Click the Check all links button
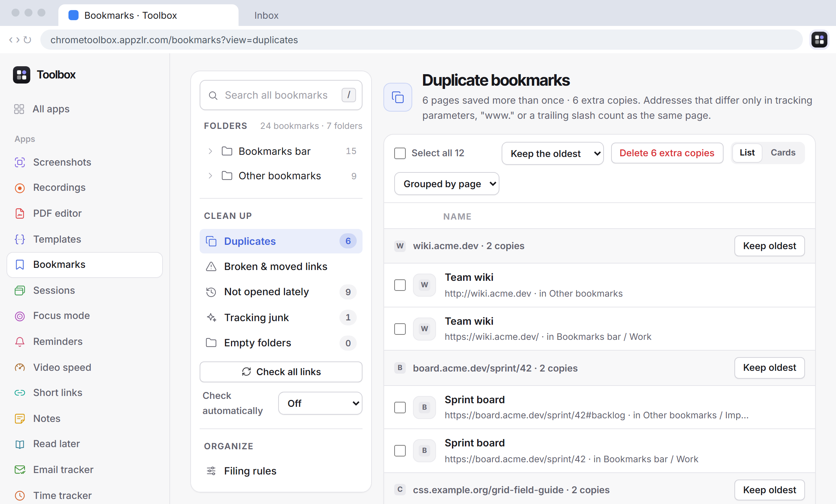 click(x=281, y=372)
